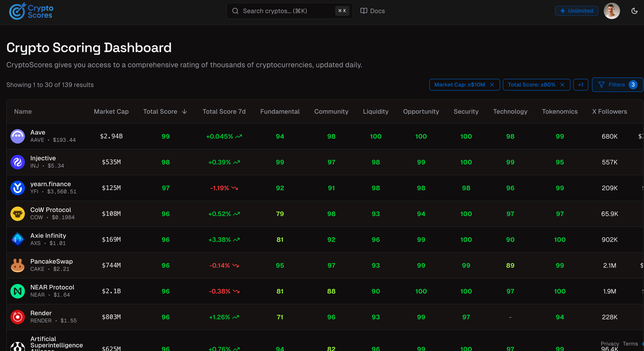Click the yearn.finance coin icon
The width and height of the screenshot is (644, 351).
[17, 188]
